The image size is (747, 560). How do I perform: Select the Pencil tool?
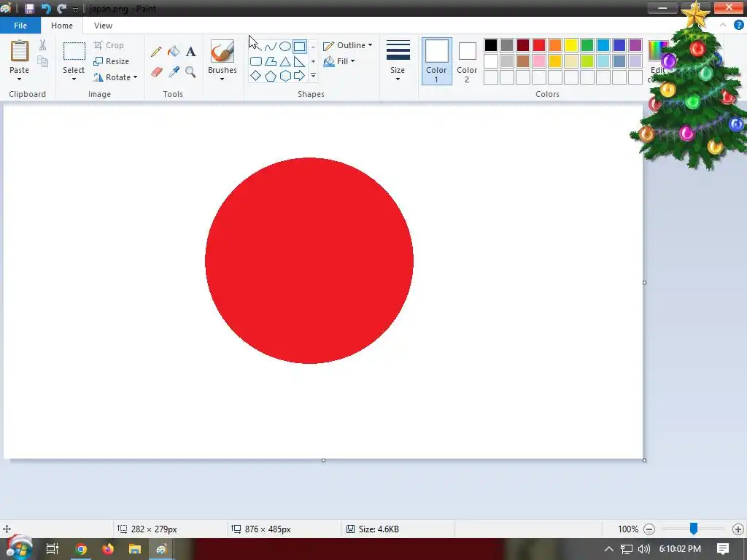tap(156, 52)
